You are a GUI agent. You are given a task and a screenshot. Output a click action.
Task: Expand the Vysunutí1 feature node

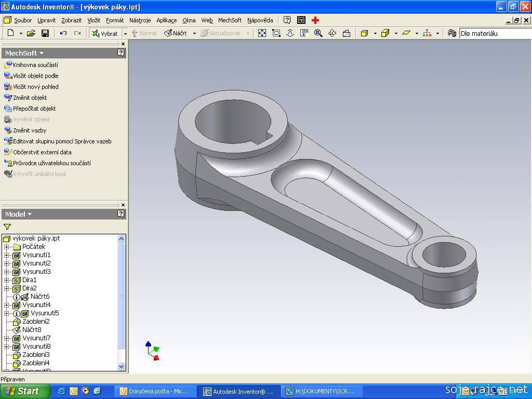click(x=7, y=255)
